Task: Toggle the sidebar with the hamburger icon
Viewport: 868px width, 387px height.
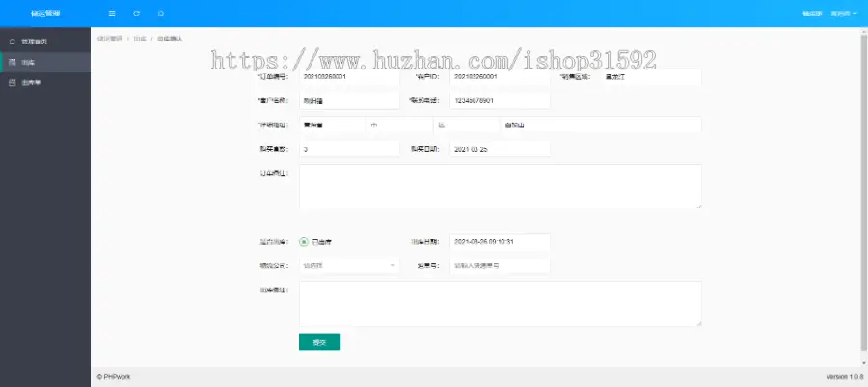Action: 112,14
